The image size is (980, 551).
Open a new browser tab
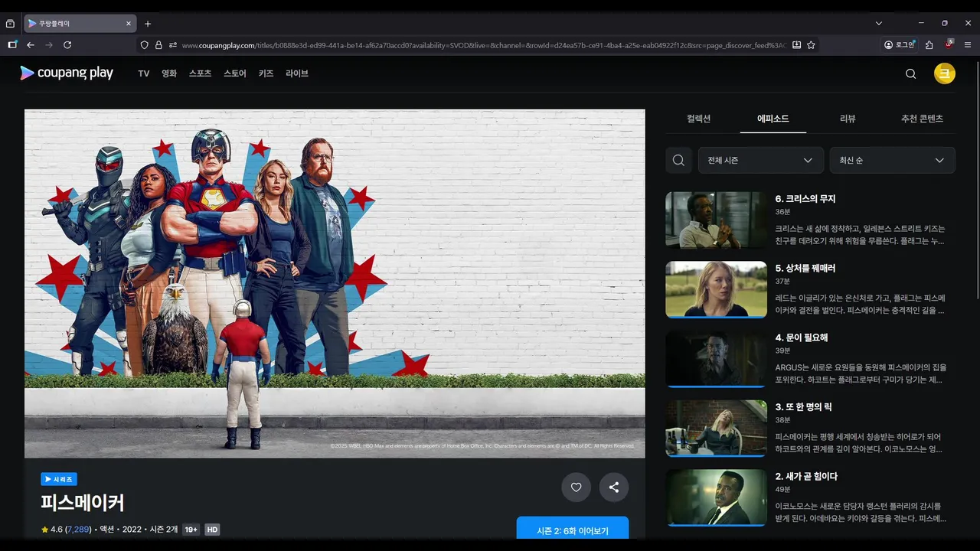[x=148, y=24]
